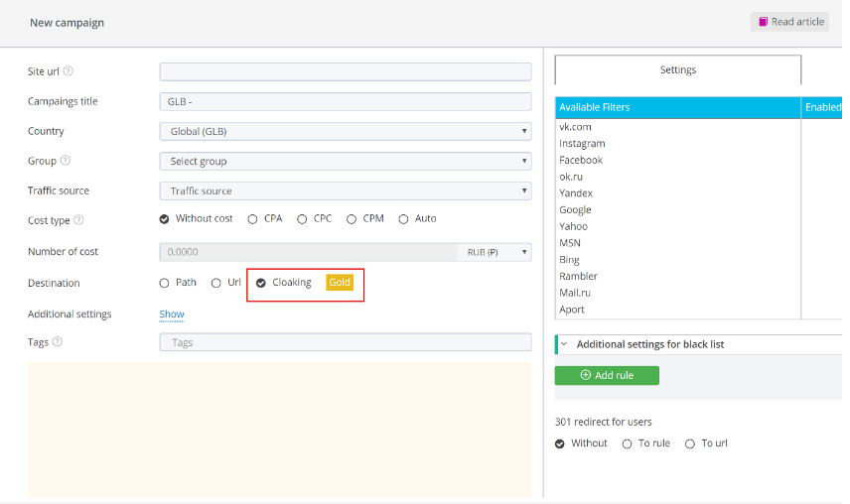This screenshot has height=504, width=850.
Task: Click Show link for Additional settings
Action: pos(172,314)
